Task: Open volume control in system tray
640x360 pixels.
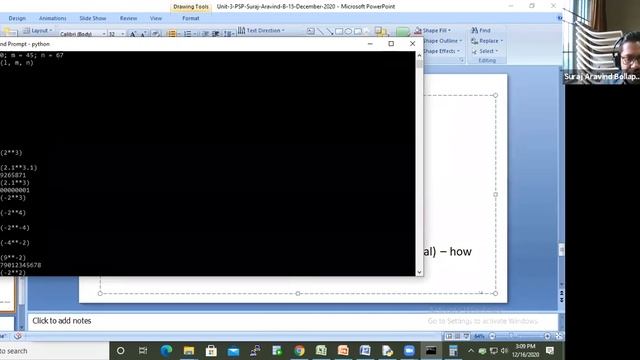Action: (504, 351)
